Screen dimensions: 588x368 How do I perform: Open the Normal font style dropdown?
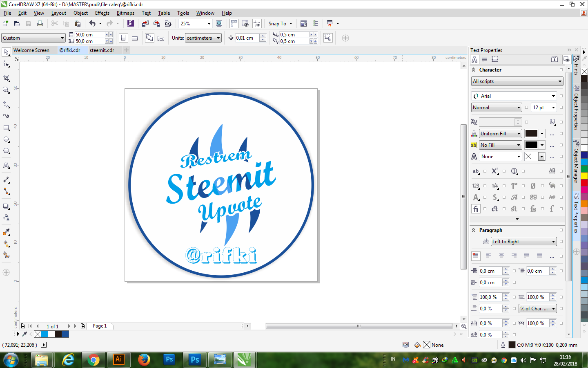(x=497, y=108)
